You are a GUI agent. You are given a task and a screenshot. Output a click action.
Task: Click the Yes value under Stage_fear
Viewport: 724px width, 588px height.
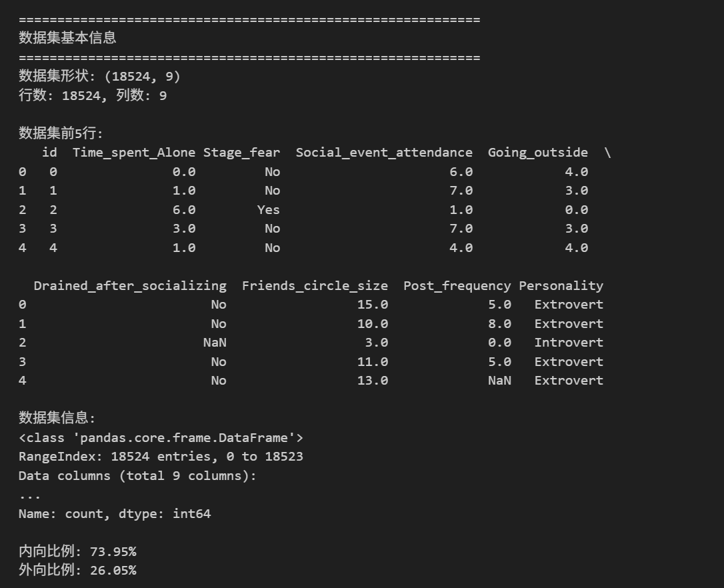tap(269, 210)
